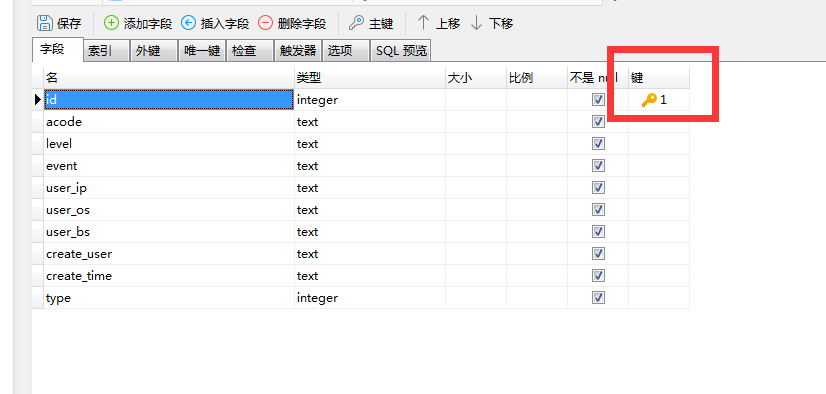Select the user_bs field name
Screen dimensions: 826x394
point(169,232)
